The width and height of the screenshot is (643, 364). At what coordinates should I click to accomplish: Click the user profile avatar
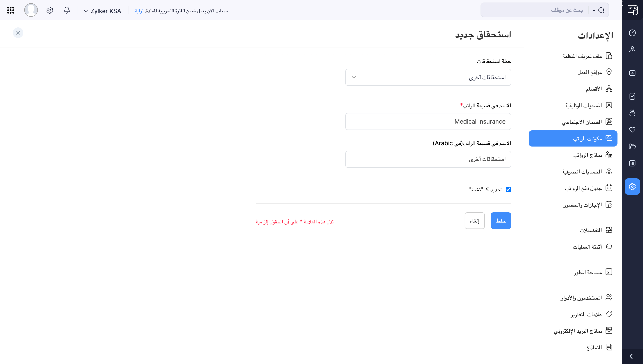(31, 10)
